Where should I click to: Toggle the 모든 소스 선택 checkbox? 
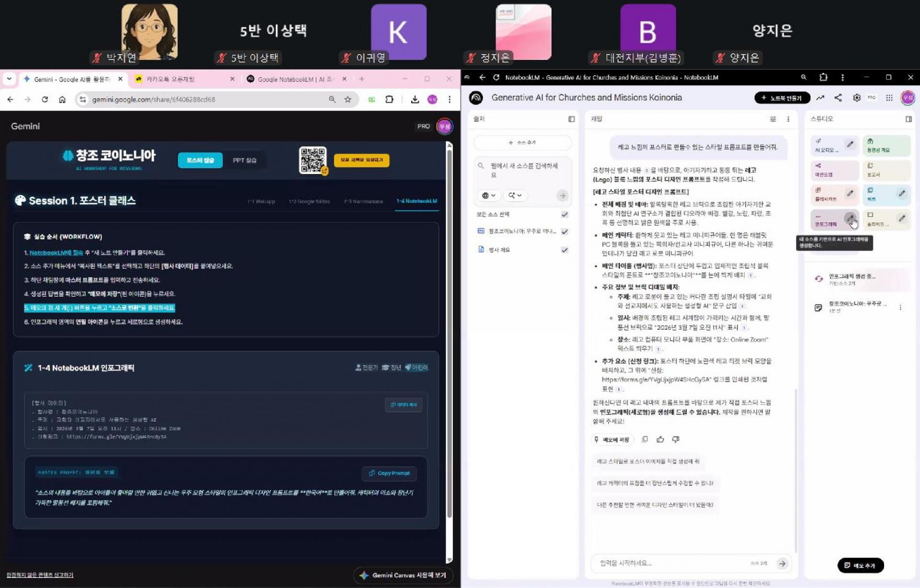[x=565, y=215]
